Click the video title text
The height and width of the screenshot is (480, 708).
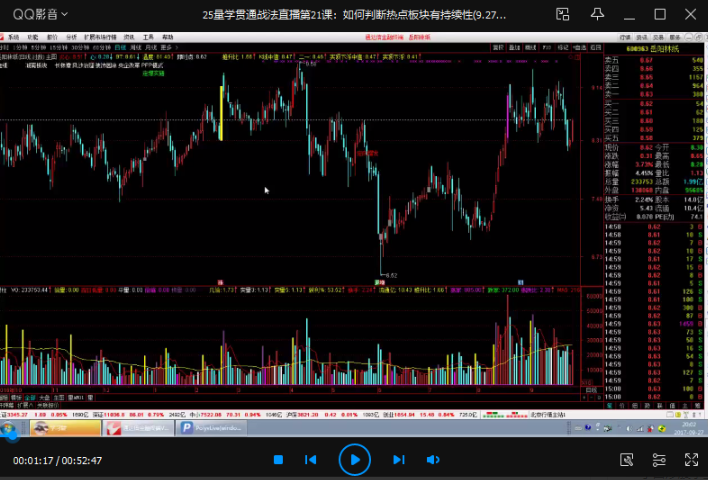354,16
